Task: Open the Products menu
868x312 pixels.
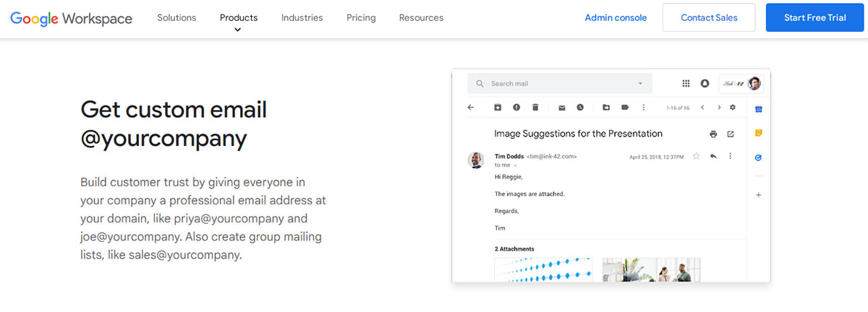Action: pos(239,17)
